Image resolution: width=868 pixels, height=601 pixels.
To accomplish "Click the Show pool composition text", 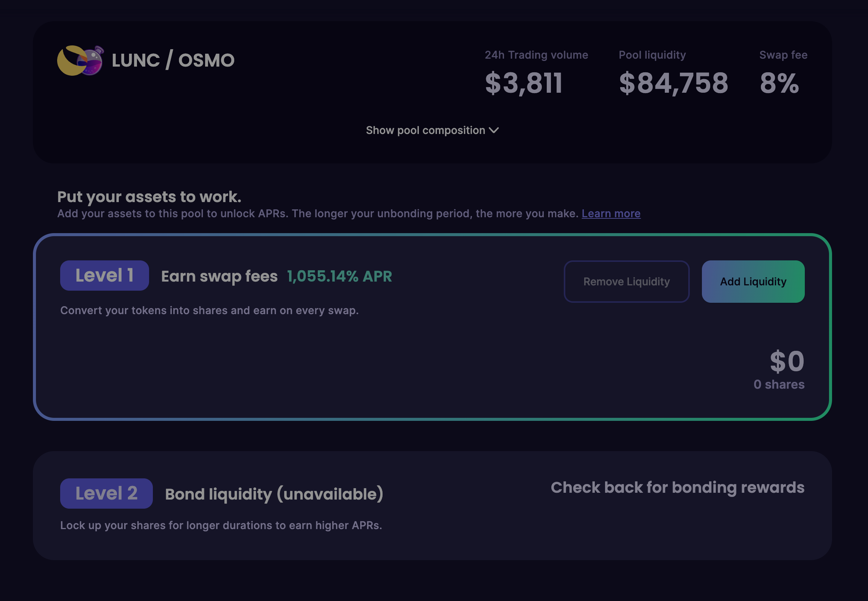I will 425,131.
